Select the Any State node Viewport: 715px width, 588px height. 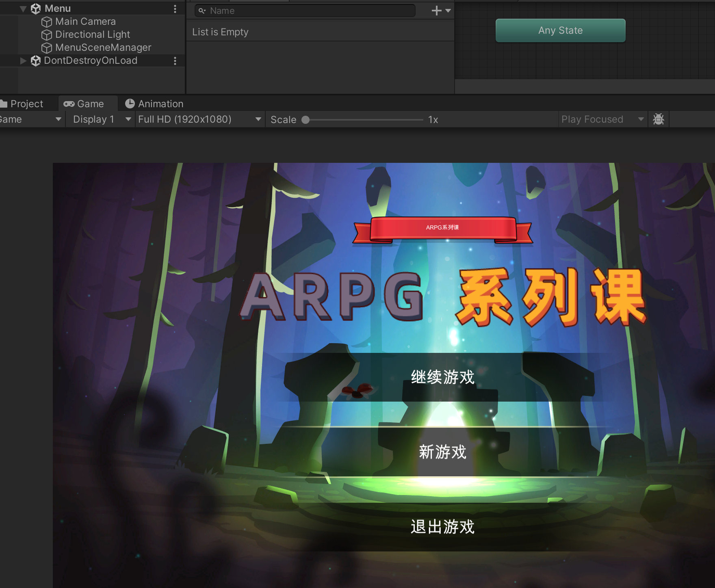pyautogui.click(x=560, y=30)
